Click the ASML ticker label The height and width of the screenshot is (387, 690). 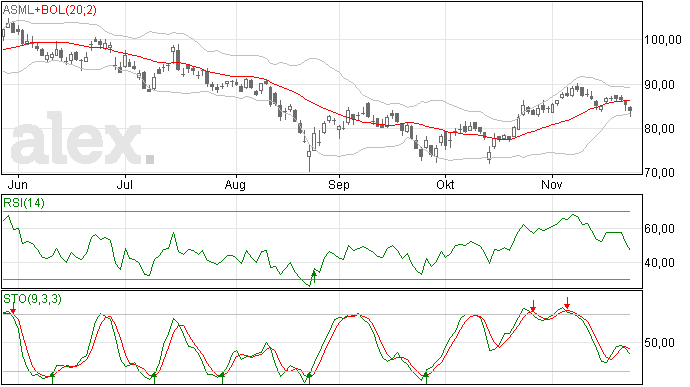point(18,10)
